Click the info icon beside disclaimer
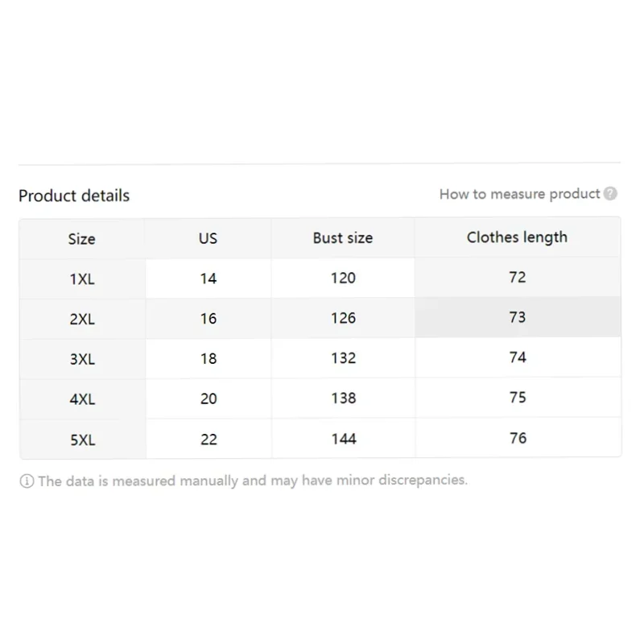The height and width of the screenshot is (644, 644). pyautogui.click(x=27, y=481)
